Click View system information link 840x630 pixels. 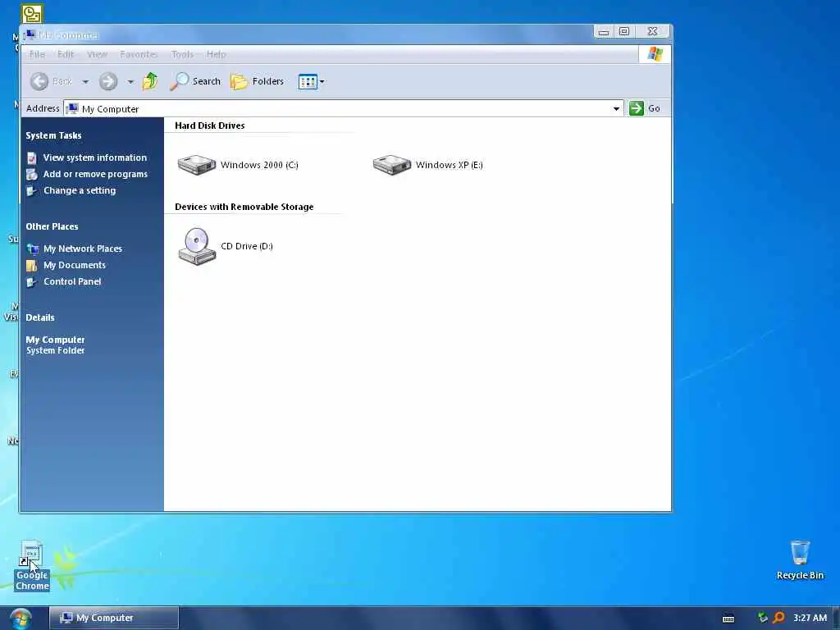95,157
